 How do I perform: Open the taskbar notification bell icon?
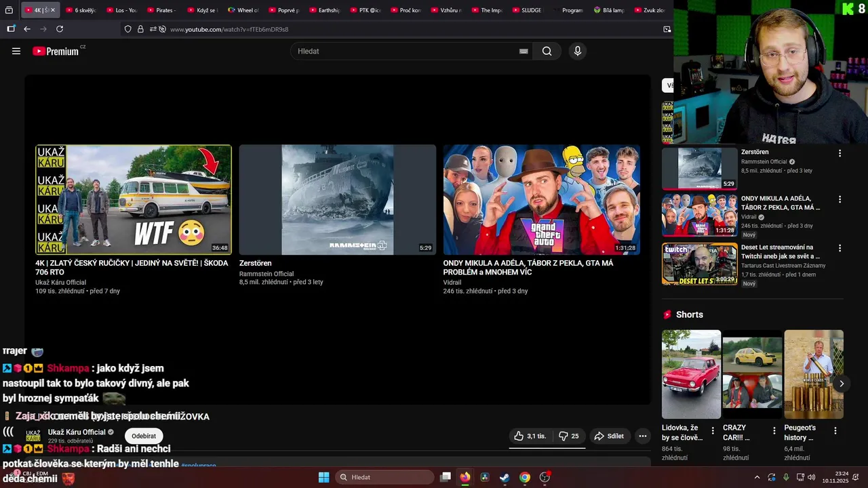pyautogui.click(x=856, y=477)
